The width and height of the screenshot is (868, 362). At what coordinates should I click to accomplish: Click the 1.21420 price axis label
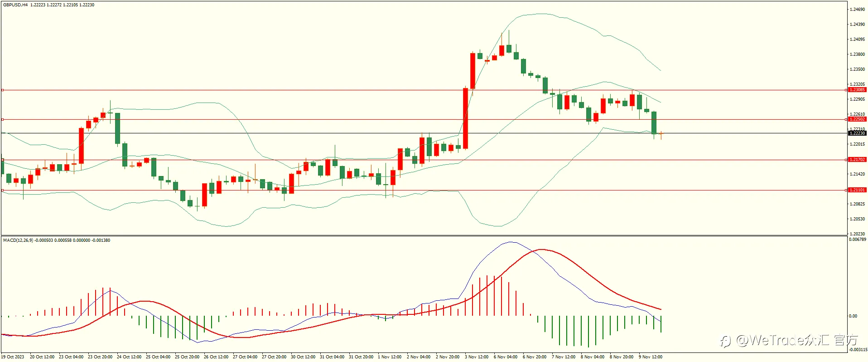(857, 174)
